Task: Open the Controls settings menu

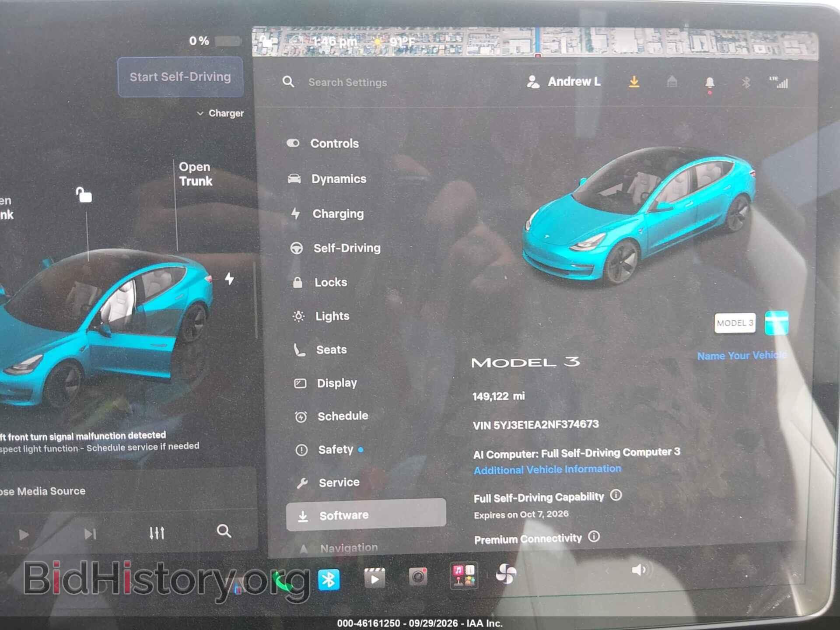Action: 323,143
